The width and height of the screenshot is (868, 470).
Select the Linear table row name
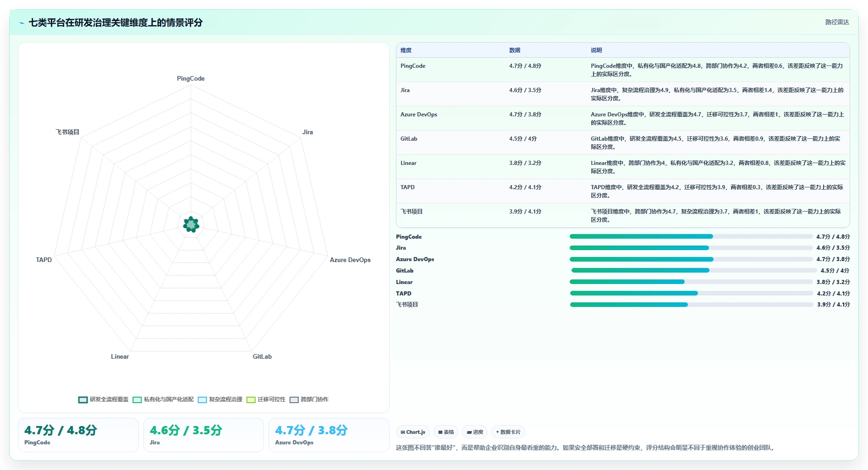click(408, 163)
